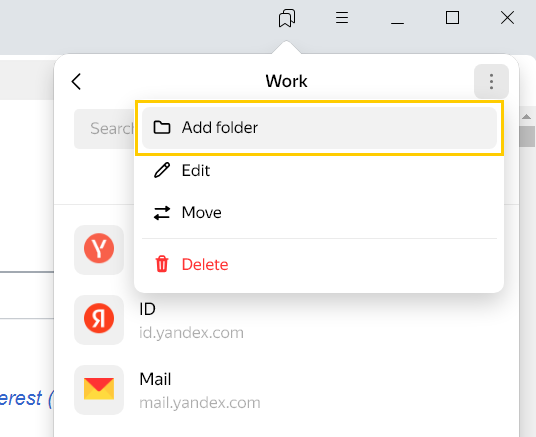Delete the Work folder

319,264
